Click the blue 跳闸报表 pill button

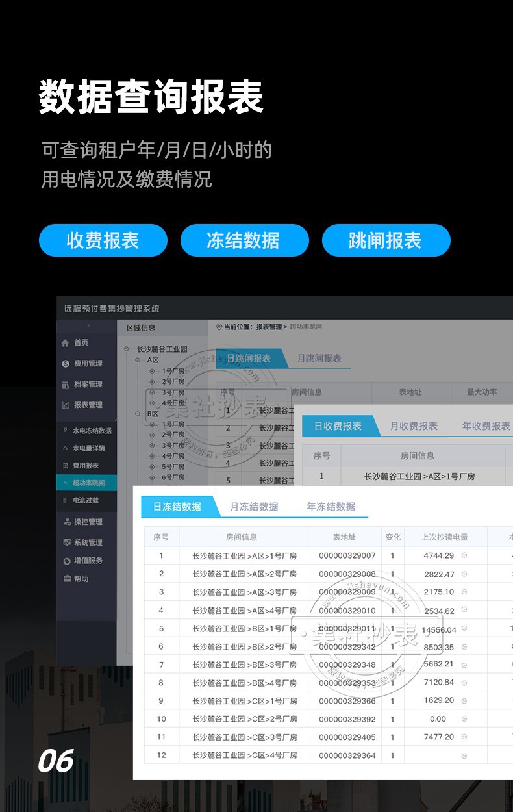click(x=386, y=240)
